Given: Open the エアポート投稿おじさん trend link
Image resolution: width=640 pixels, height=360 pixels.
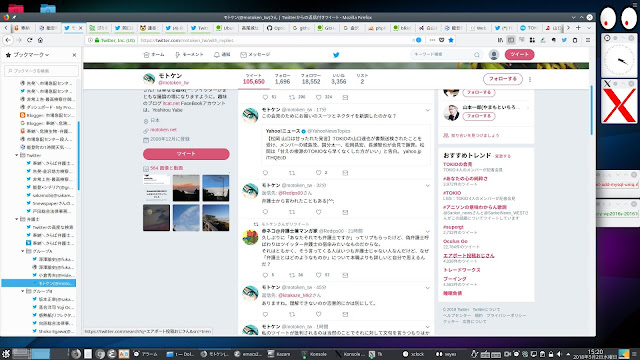Looking at the screenshot, I should coord(469,256).
